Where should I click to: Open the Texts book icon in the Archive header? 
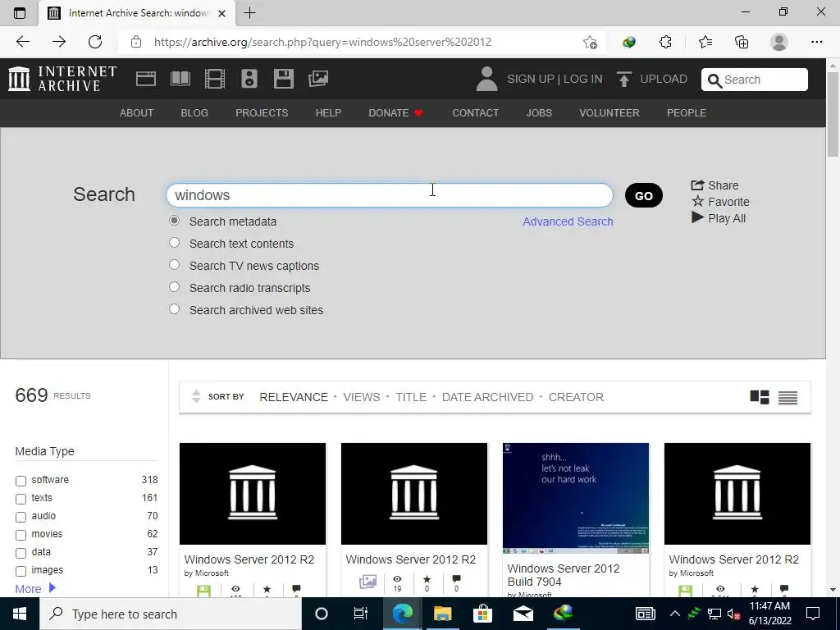(180, 79)
